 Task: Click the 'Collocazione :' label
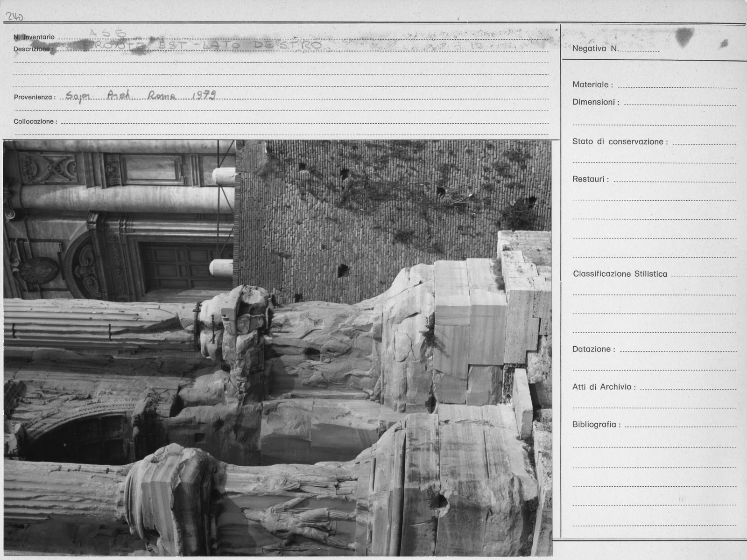tap(35, 121)
